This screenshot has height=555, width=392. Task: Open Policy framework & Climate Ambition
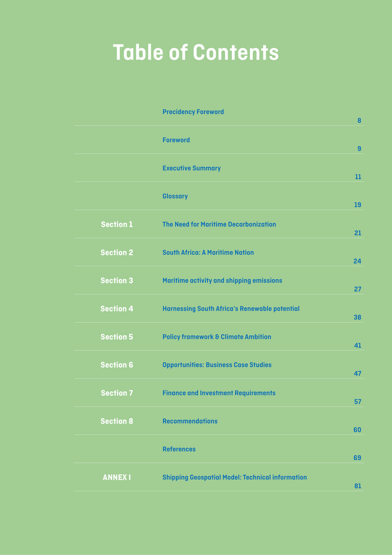(216, 337)
